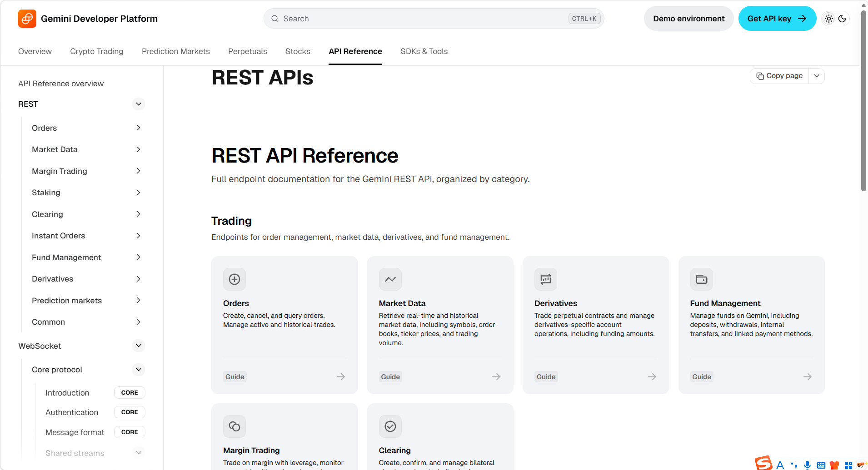Image resolution: width=868 pixels, height=470 pixels.
Task: Select the API Reference tab
Action: 355,51
